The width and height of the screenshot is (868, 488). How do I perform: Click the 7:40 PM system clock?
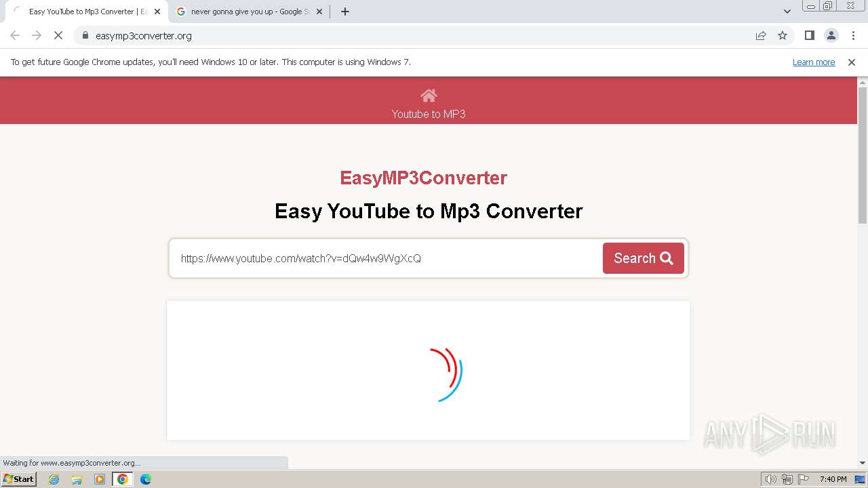point(833,479)
